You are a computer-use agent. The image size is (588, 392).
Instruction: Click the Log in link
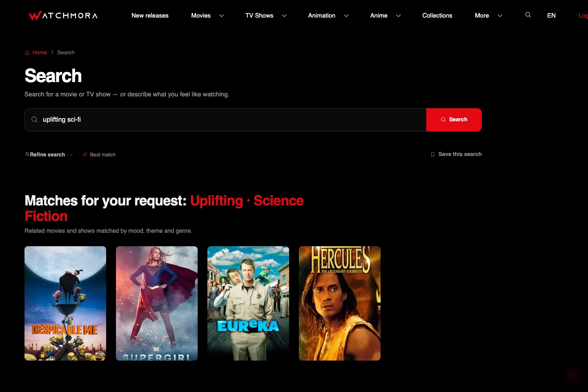pos(583,16)
